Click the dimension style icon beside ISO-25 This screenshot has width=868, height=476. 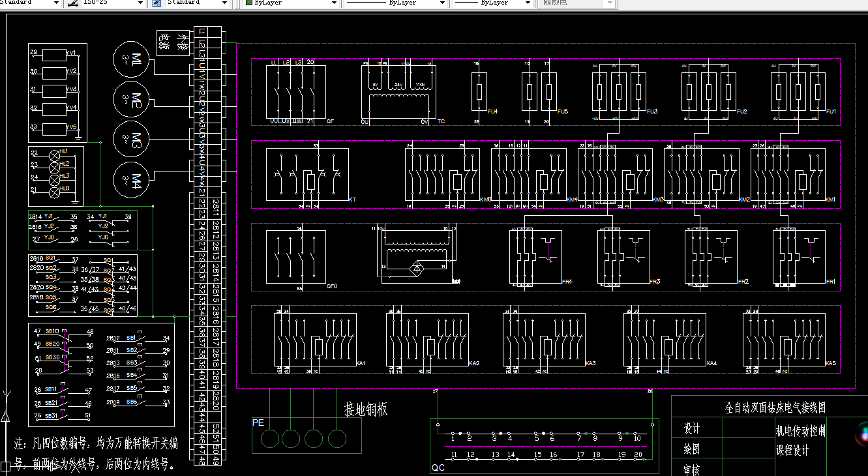74,3
